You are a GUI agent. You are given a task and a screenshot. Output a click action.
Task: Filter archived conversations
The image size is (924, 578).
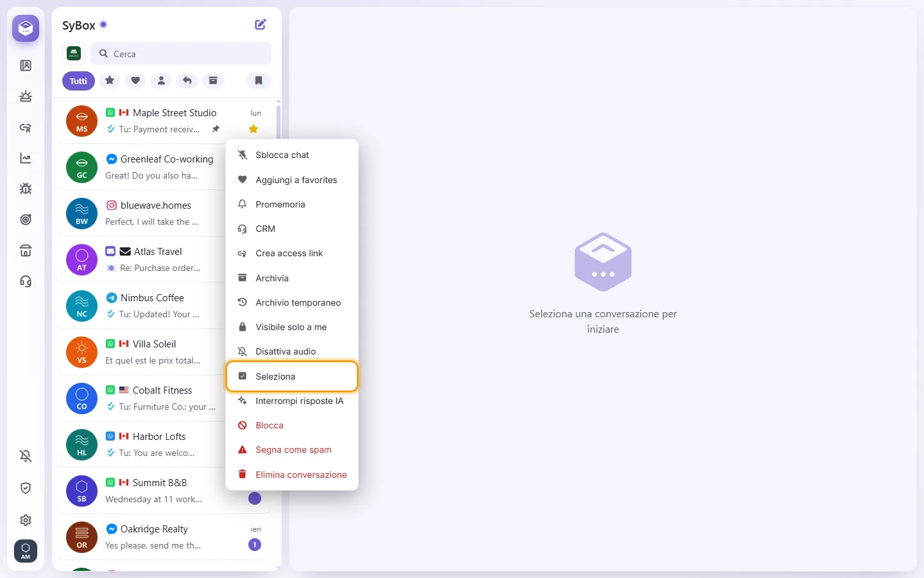click(212, 81)
